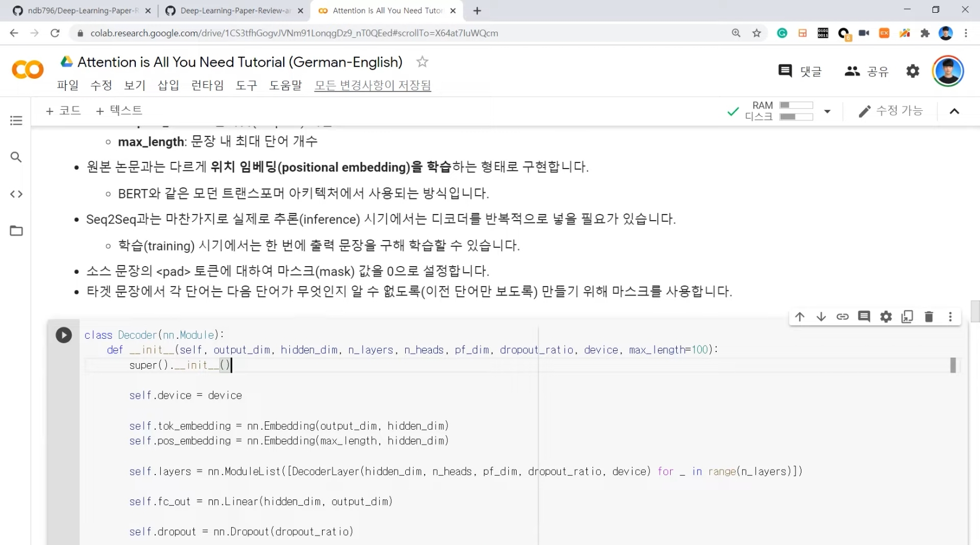Copy link to cell icon
The height and width of the screenshot is (545, 980).
[x=843, y=317]
